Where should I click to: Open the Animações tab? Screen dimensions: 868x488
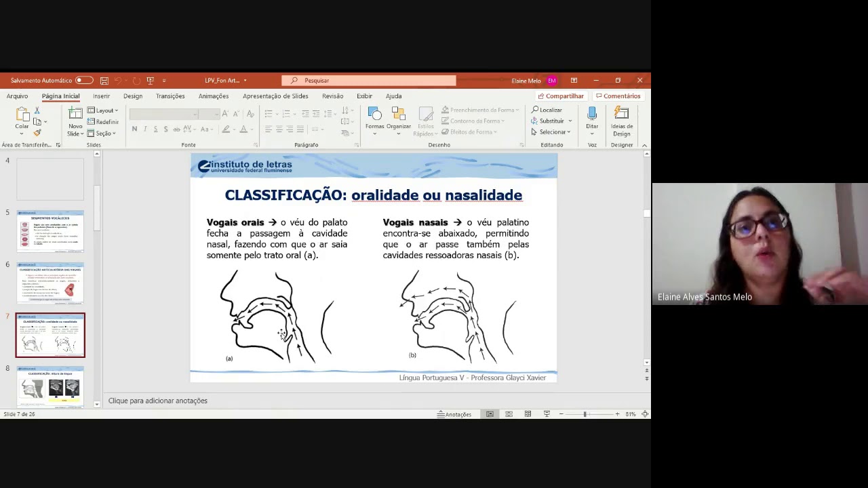[214, 96]
